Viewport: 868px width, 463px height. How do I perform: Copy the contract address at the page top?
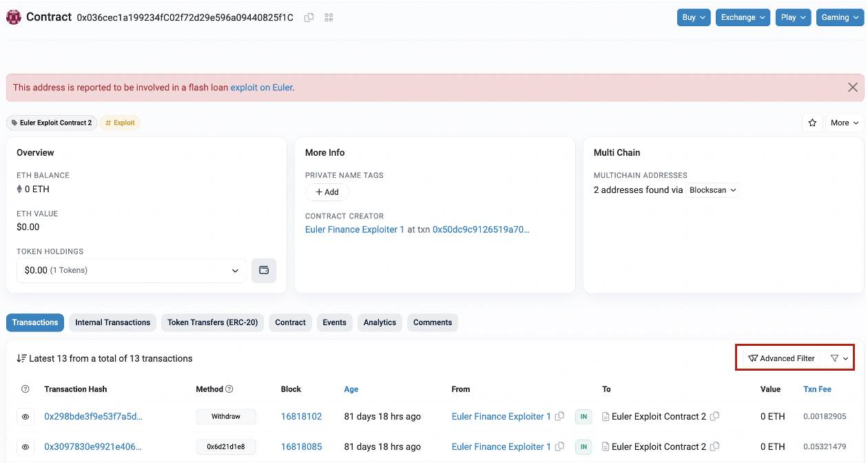pos(309,17)
